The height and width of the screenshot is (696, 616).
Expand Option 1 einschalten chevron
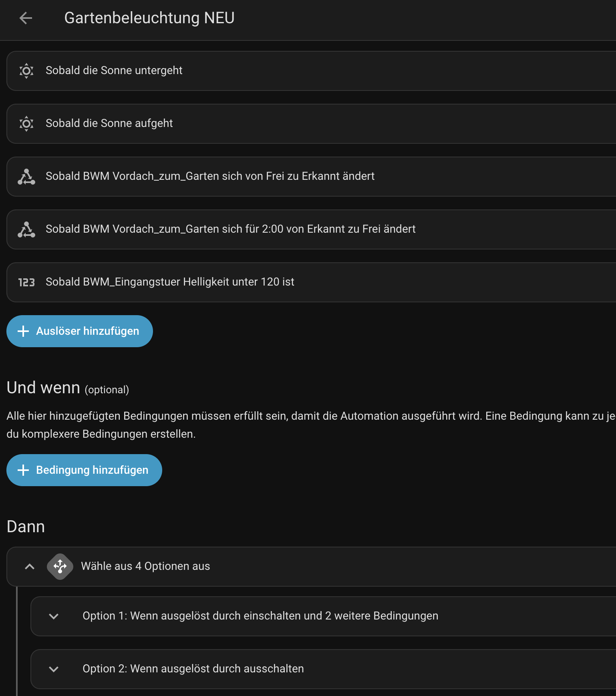(54, 616)
